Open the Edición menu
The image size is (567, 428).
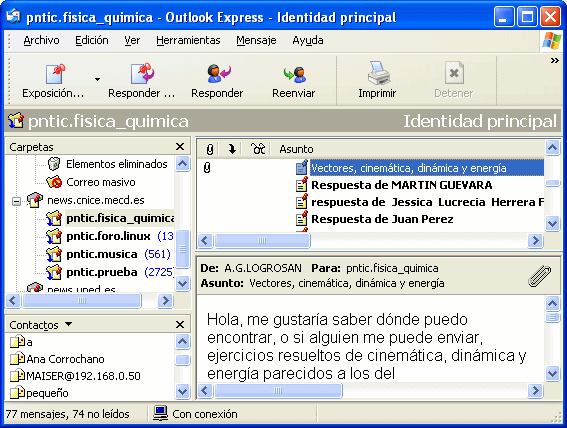coord(91,40)
